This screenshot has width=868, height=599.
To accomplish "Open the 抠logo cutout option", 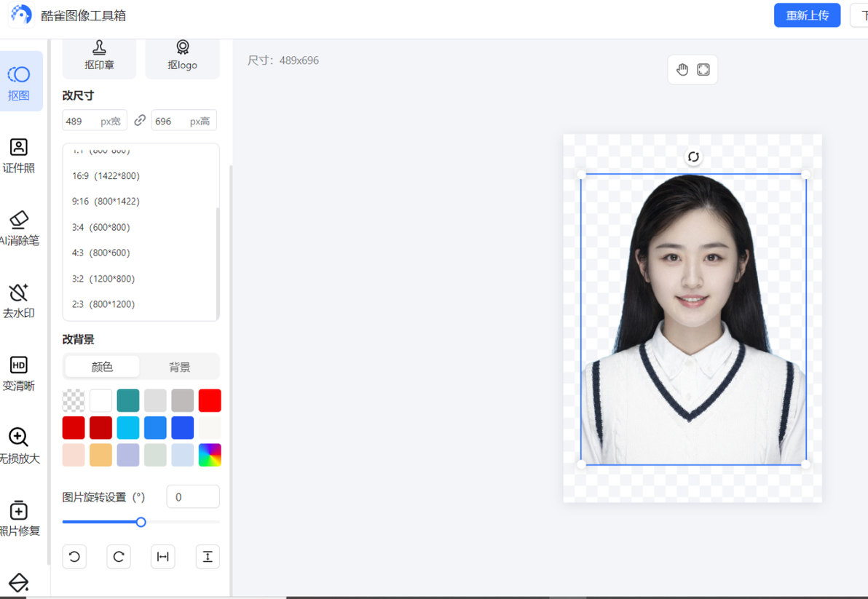I will pos(183,57).
